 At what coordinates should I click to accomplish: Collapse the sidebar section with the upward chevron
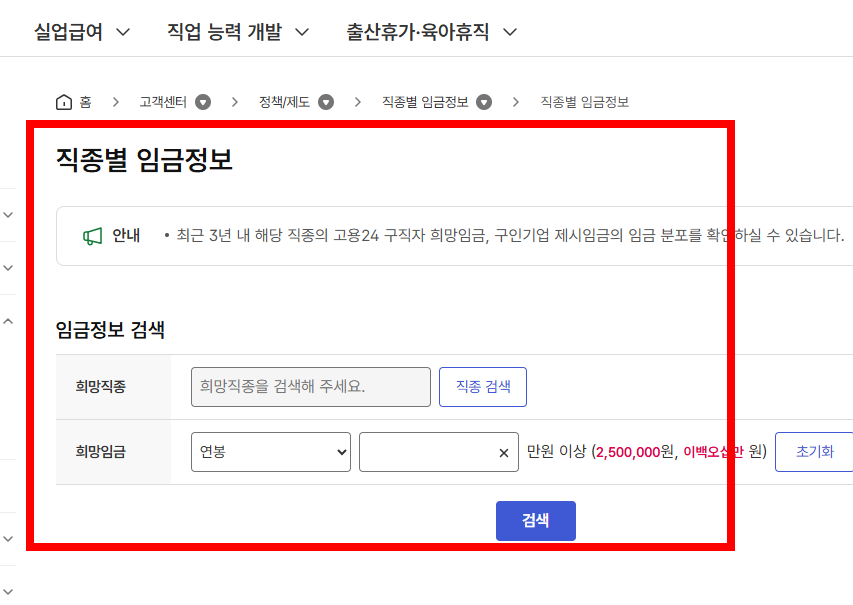tap(9, 322)
